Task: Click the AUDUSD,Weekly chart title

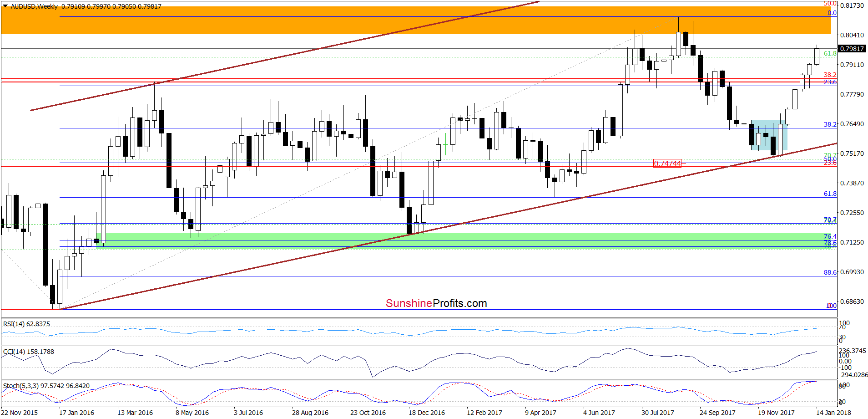Action: [x=34, y=6]
